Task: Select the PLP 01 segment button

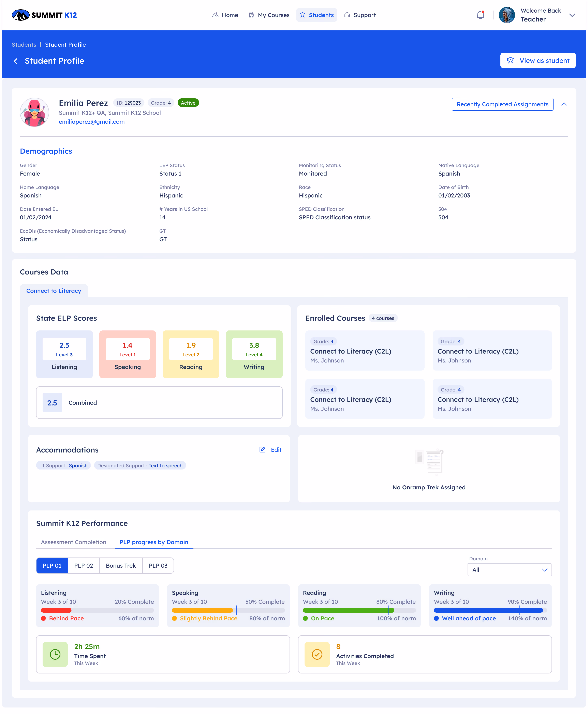Action: pos(52,565)
